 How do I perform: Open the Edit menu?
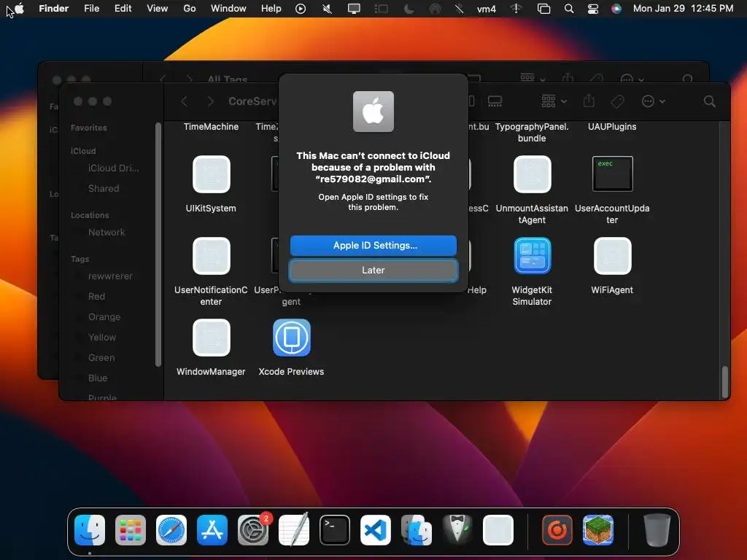click(123, 9)
